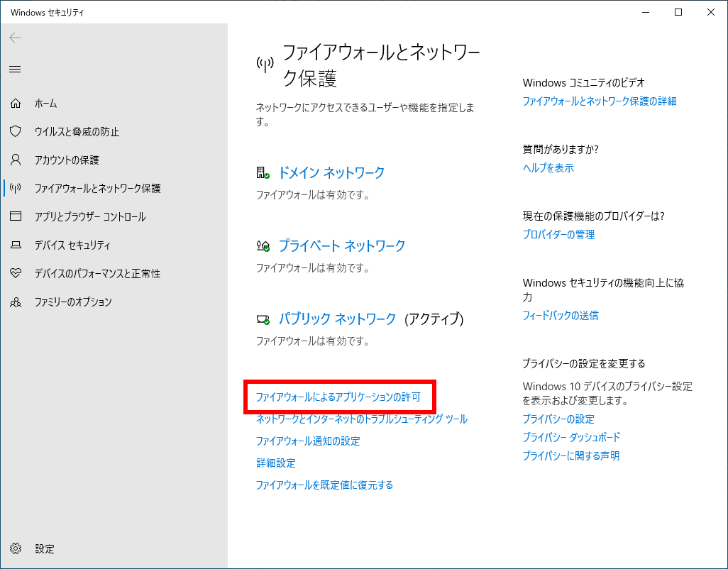Minimize the Windows セキュリティ window

(646, 13)
